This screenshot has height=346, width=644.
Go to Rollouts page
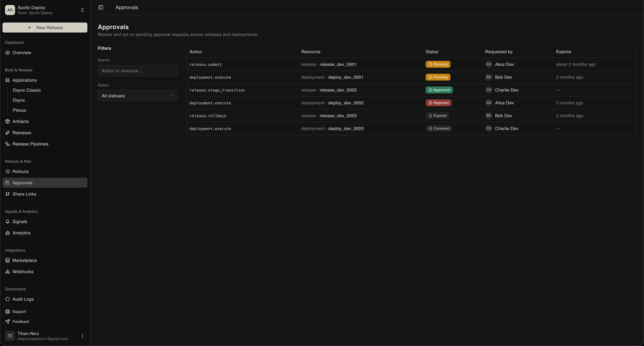coord(45,171)
